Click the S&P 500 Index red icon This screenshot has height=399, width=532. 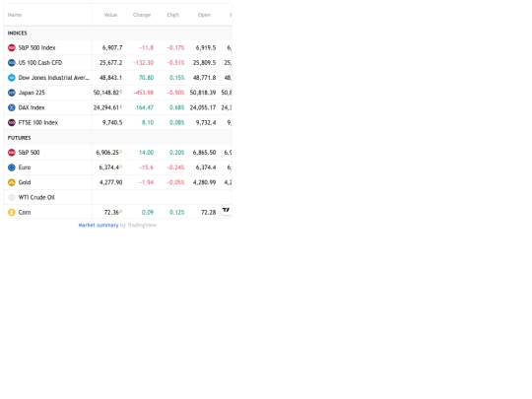[x=12, y=48]
